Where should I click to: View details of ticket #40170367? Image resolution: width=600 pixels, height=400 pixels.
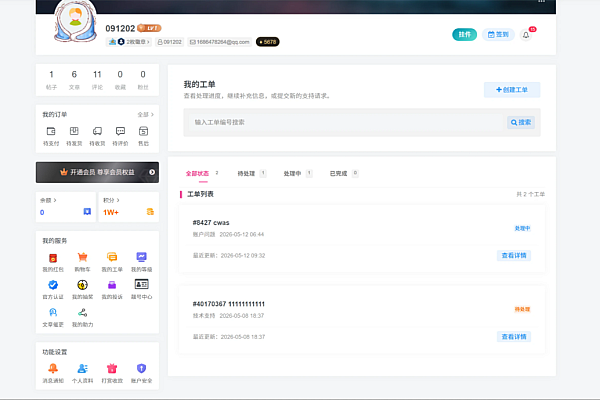(514, 336)
